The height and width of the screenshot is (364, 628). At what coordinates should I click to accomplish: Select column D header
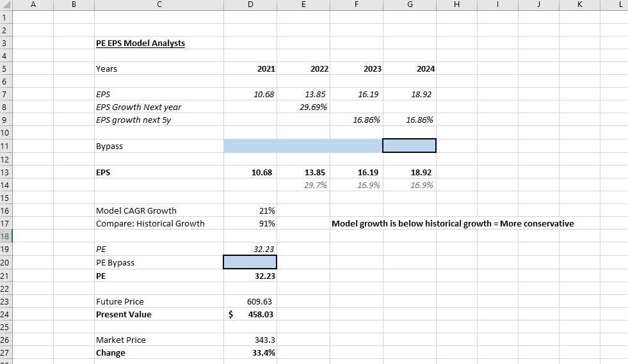250,5
